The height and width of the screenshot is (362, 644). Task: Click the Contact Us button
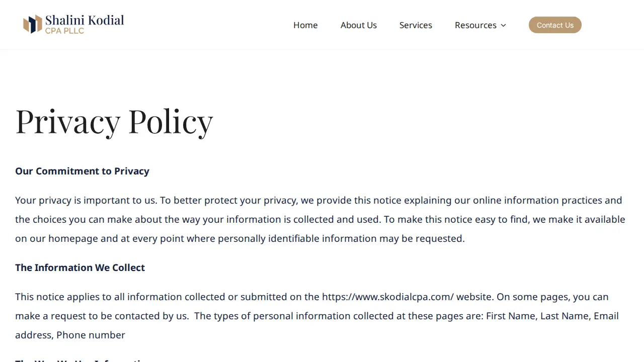point(555,25)
